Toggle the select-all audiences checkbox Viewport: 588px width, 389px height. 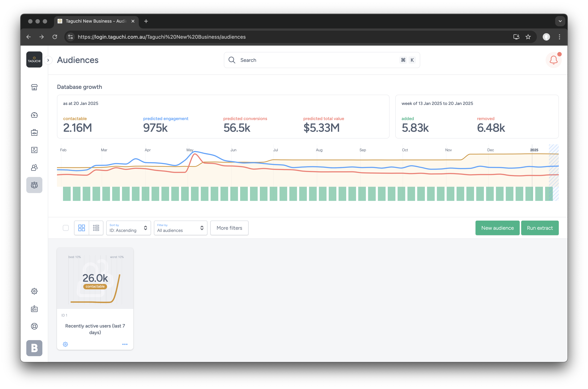[x=66, y=228]
